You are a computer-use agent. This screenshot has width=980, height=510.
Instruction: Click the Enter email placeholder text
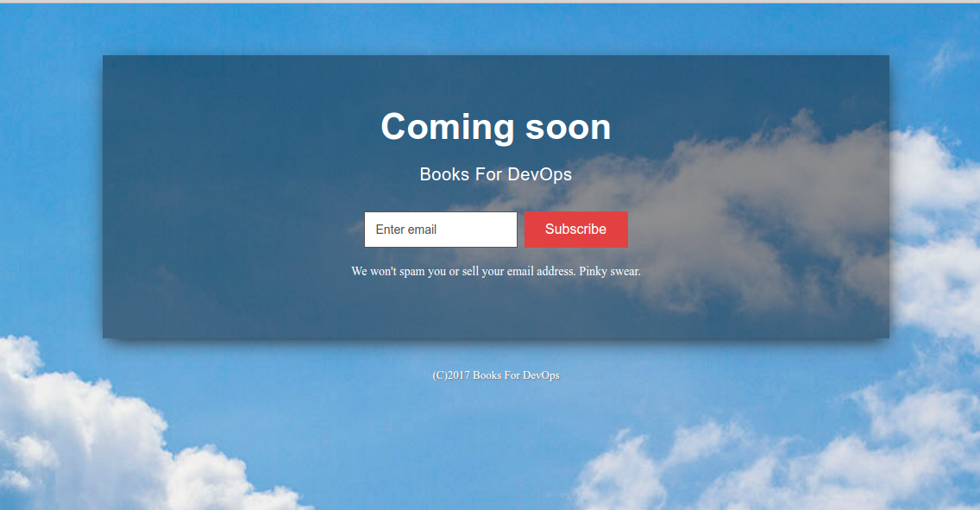[x=405, y=229]
